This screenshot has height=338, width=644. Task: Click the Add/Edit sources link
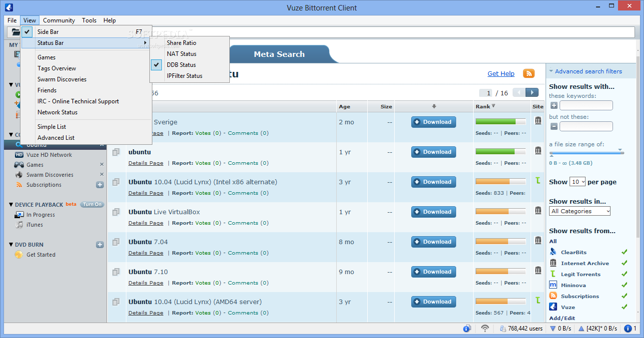(x=562, y=318)
